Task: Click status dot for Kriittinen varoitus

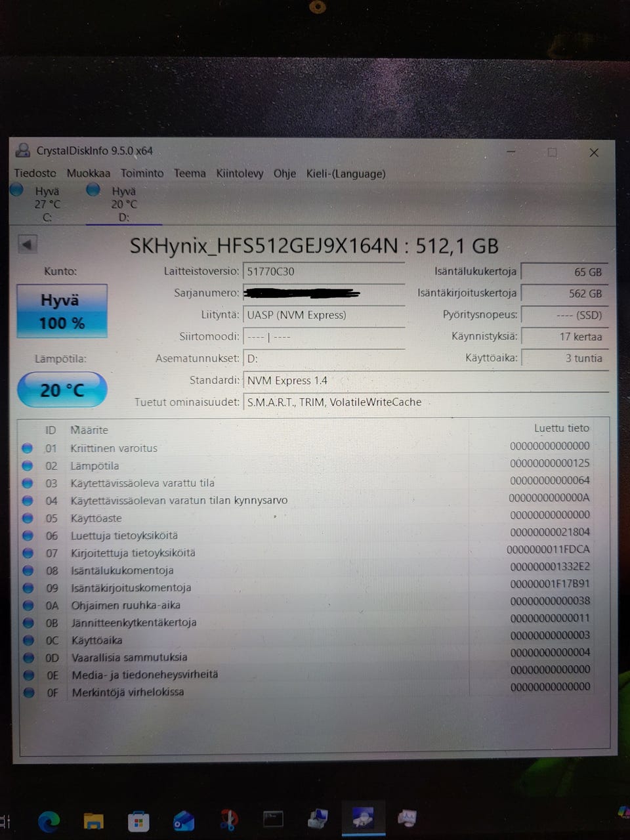Action: tap(27, 448)
